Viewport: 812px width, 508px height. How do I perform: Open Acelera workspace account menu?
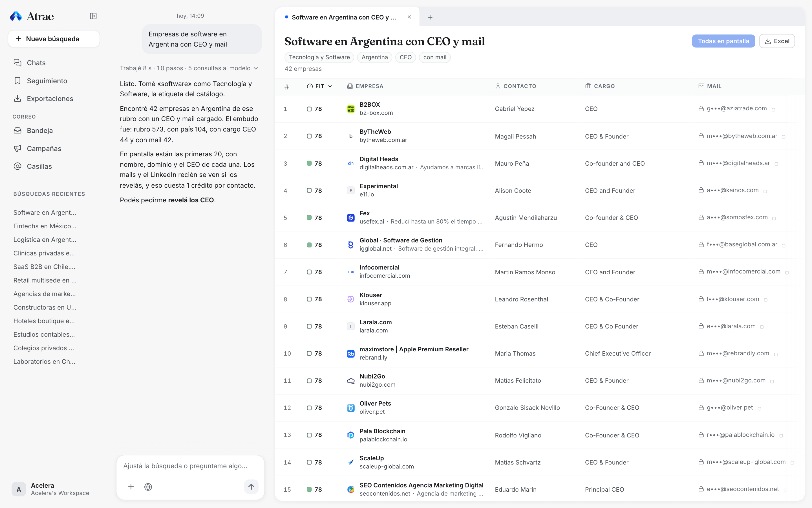coord(54,489)
